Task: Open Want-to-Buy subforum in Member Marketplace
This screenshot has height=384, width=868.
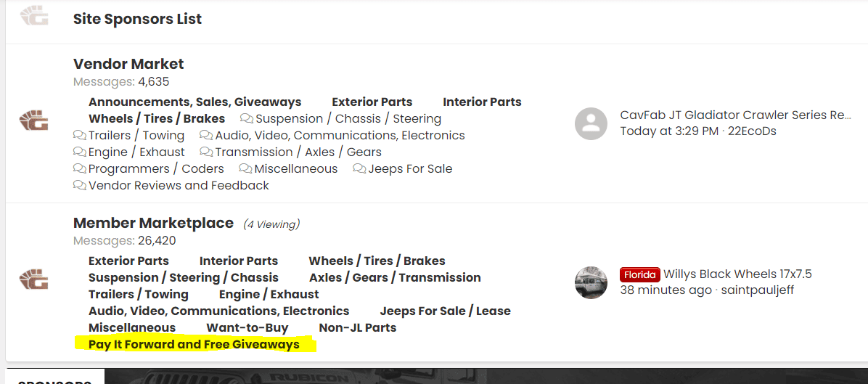Action: 247,327
